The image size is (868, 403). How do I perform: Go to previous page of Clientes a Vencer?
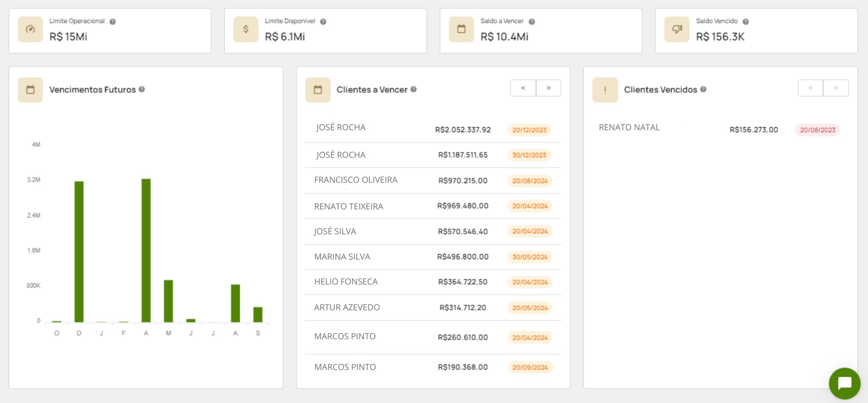point(523,88)
